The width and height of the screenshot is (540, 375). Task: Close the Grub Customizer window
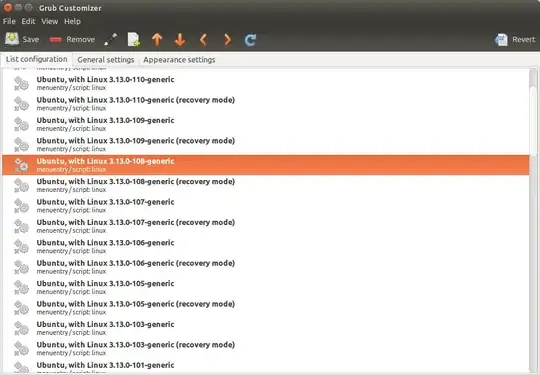pos(8,7)
